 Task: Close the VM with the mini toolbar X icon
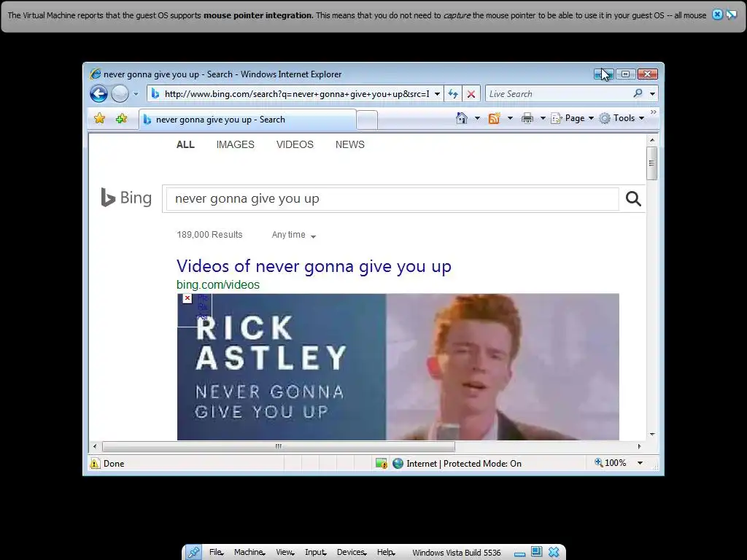554,553
